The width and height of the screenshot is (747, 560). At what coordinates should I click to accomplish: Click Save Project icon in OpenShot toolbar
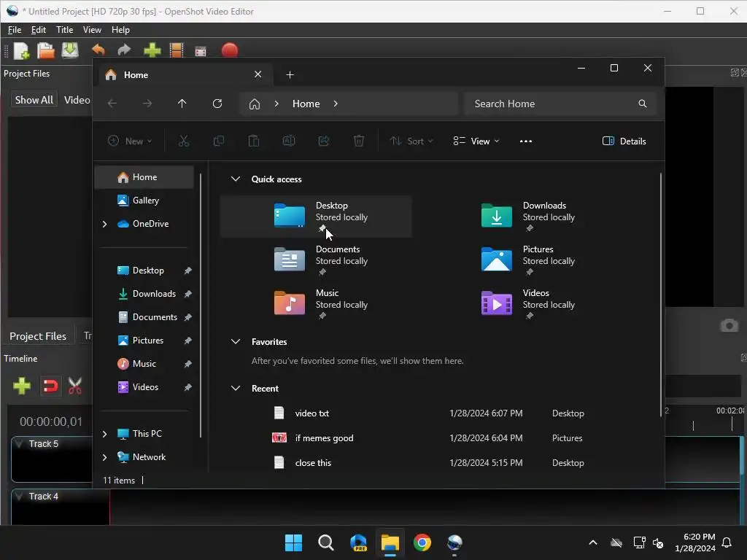(70, 50)
